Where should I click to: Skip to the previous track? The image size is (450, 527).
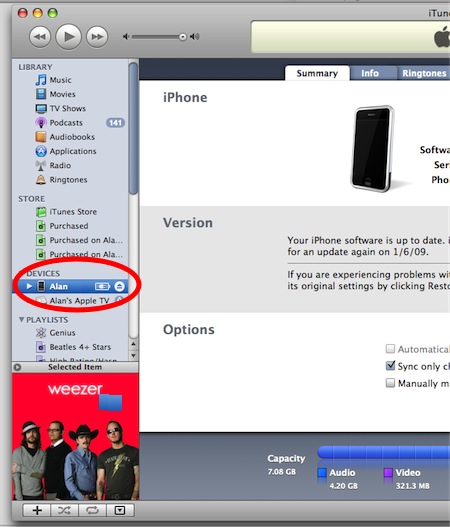pyautogui.click(x=40, y=37)
